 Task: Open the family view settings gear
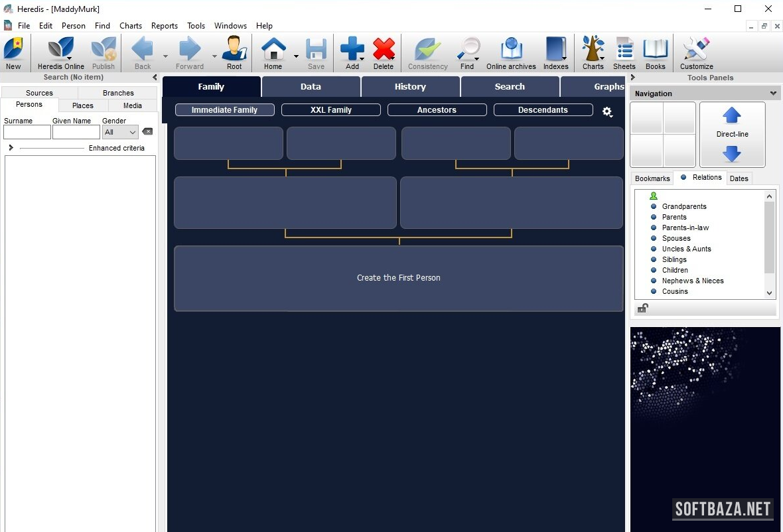[x=607, y=111]
